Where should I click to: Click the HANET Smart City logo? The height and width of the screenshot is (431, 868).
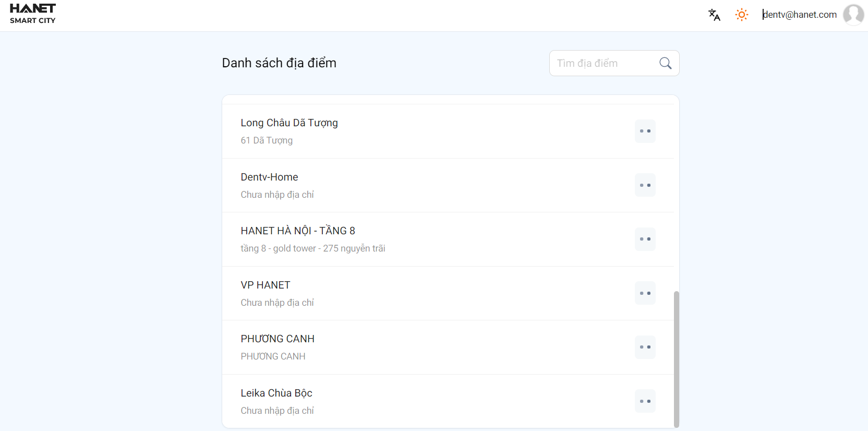(x=33, y=14)
